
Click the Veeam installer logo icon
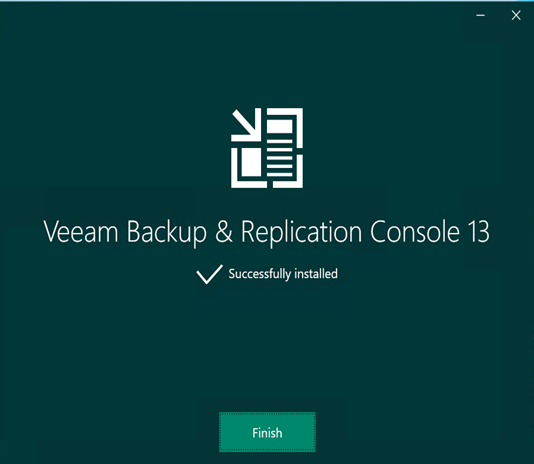pos(267,148)
